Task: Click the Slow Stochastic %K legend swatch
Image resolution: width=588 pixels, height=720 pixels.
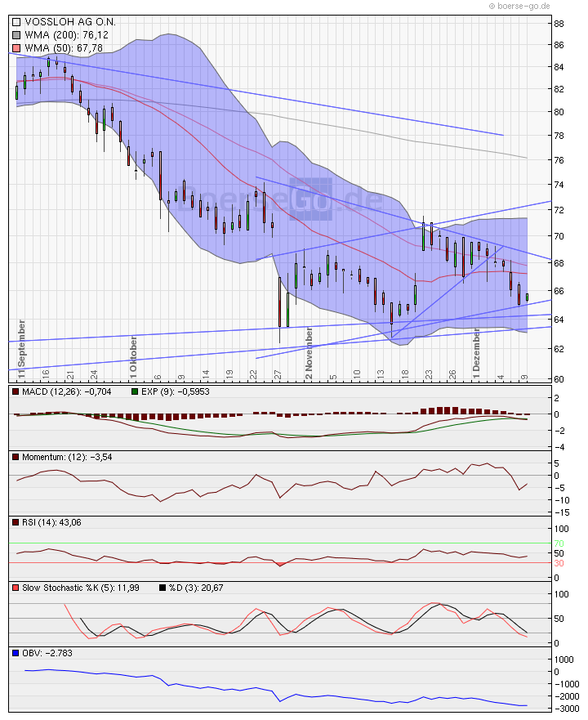Action: tap(16, 588)
